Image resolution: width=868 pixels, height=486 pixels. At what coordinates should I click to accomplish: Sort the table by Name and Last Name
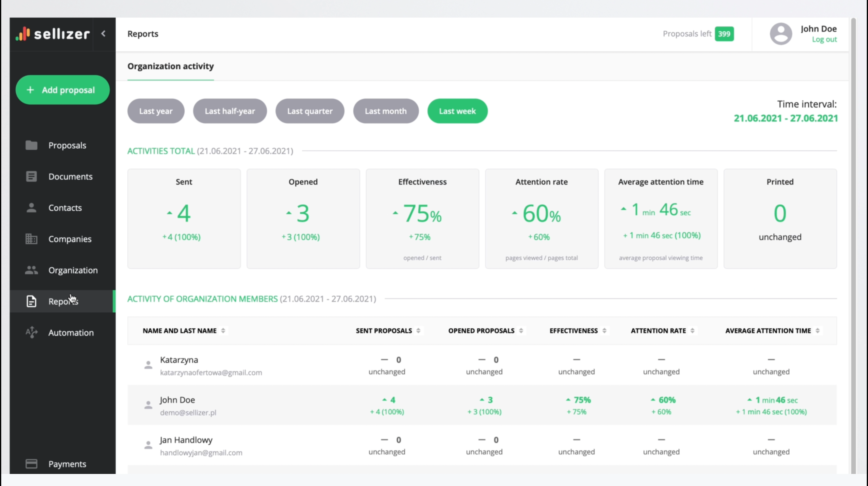(223, 331)
